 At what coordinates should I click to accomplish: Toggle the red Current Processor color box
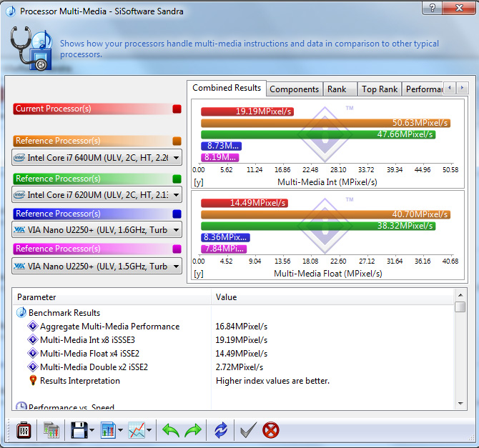[x=177, y=109]
